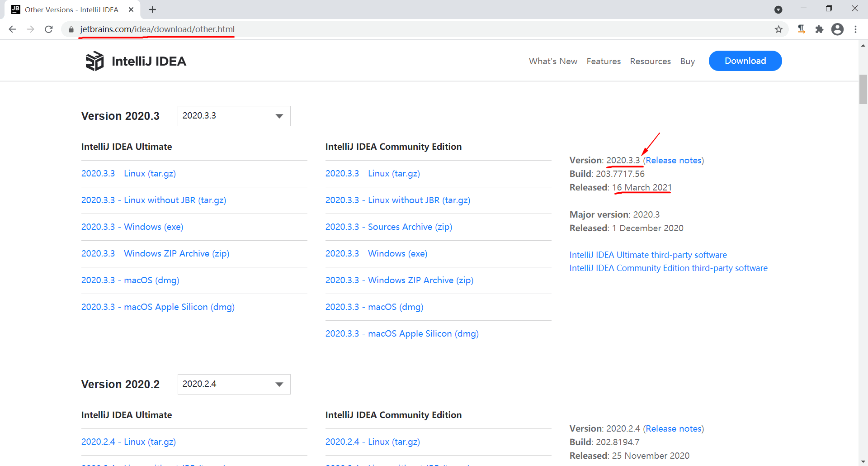The width and height of the screenshot is (868, 466).
Task: Download Community 2020.3.3 Linux tar.gz
Action: (x=373, y=173)
